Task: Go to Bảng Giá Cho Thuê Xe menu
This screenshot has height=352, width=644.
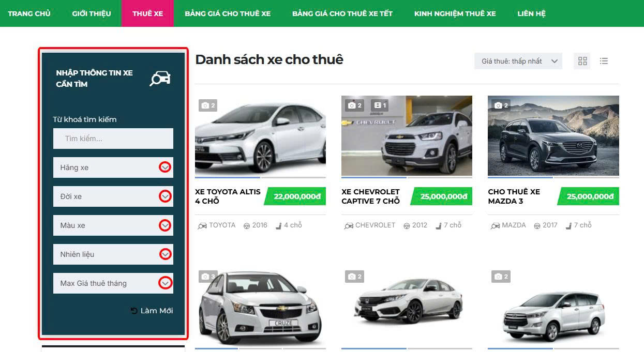Action: [228, 13]
